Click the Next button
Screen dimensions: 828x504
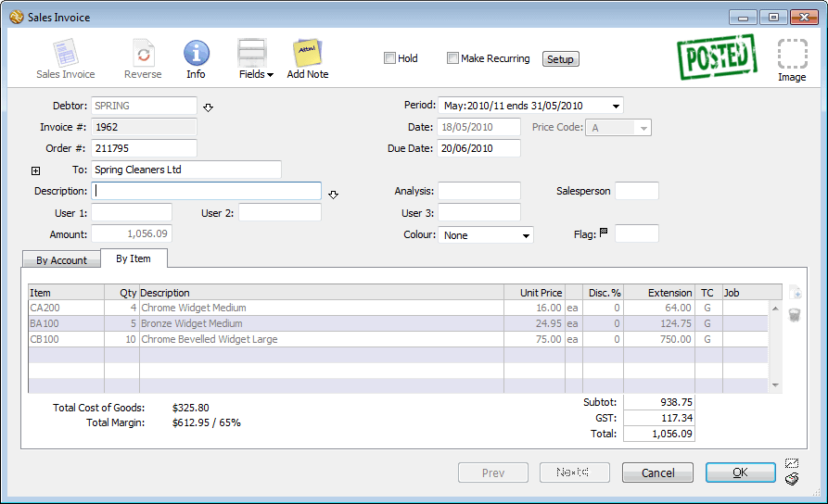(575, 472)
